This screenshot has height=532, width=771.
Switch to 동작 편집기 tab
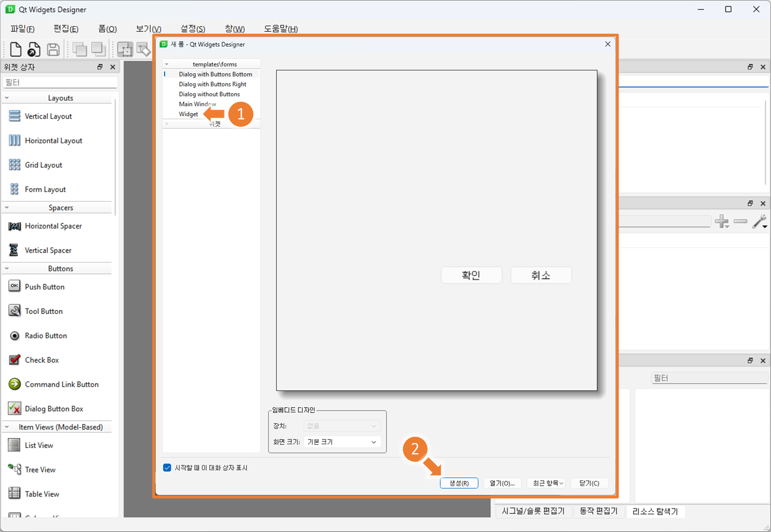[599, 511]
